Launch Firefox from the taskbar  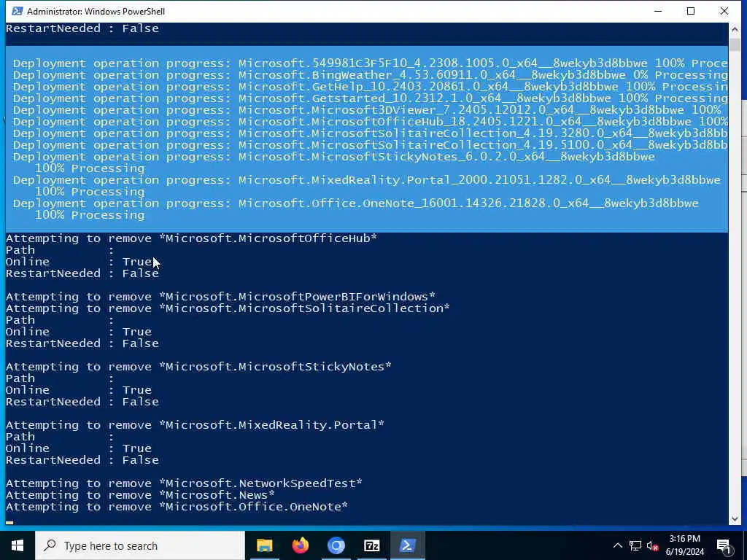300,545
